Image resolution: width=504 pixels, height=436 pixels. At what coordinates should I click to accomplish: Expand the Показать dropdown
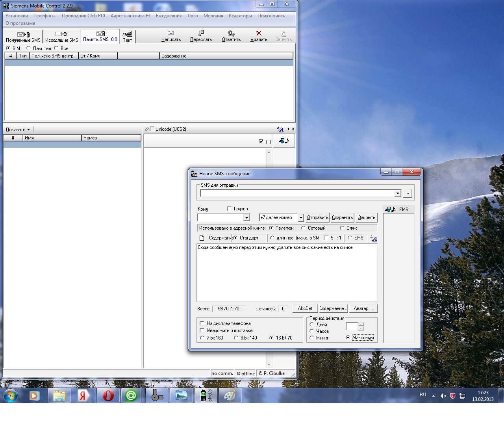(x=18, y=130)
